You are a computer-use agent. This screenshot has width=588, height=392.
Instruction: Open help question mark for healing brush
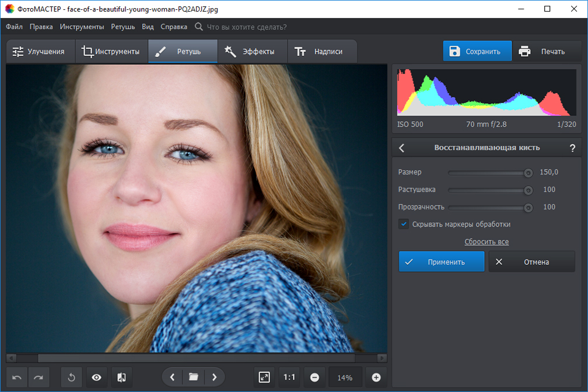pos(572,148)
